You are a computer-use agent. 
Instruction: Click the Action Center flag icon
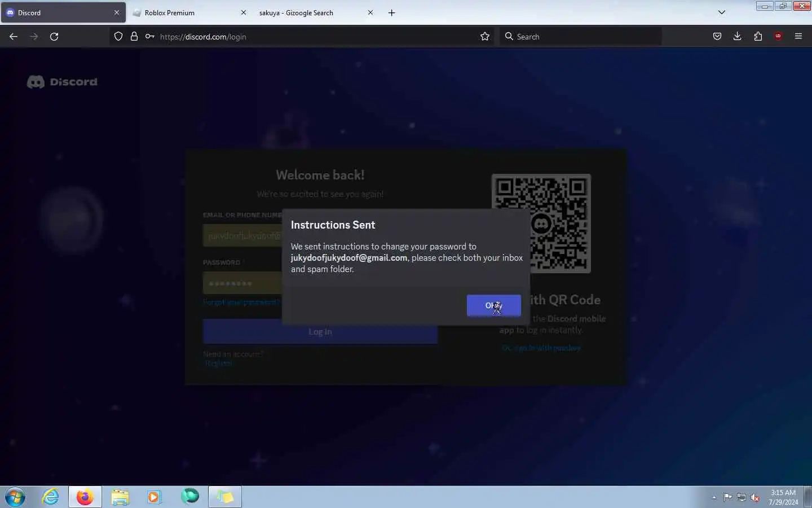pos(728,497)
